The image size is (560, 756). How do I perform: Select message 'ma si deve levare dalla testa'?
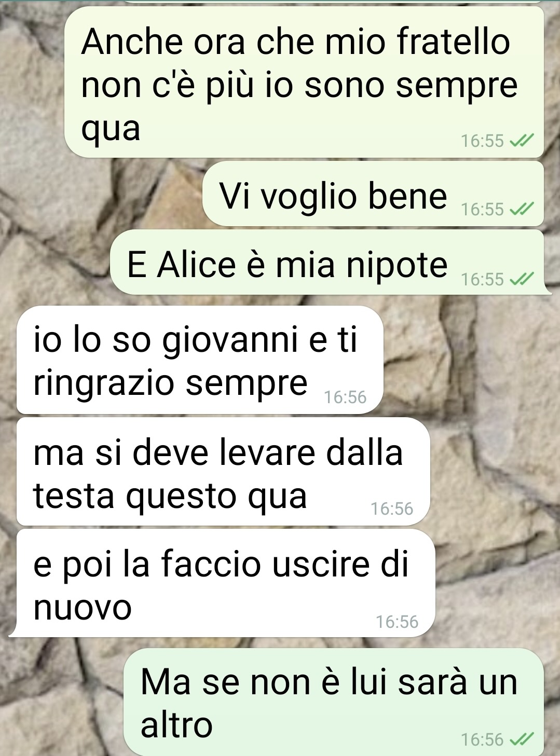point(223,472)
